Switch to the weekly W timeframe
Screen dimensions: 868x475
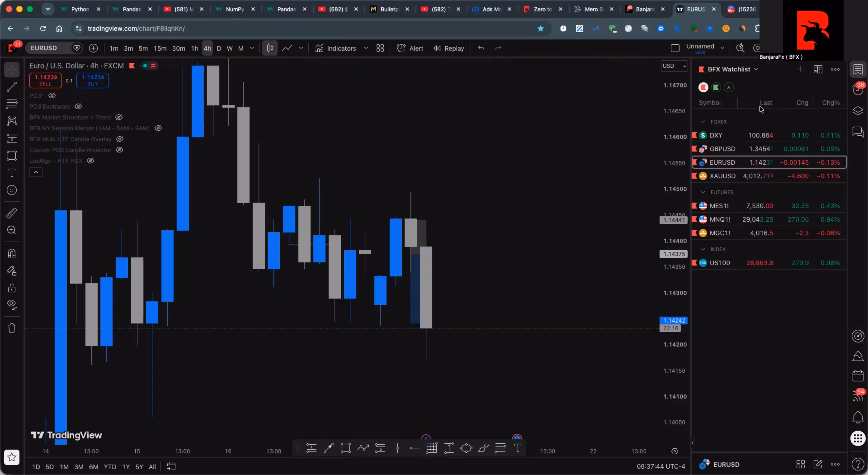[x=229, y=48]
